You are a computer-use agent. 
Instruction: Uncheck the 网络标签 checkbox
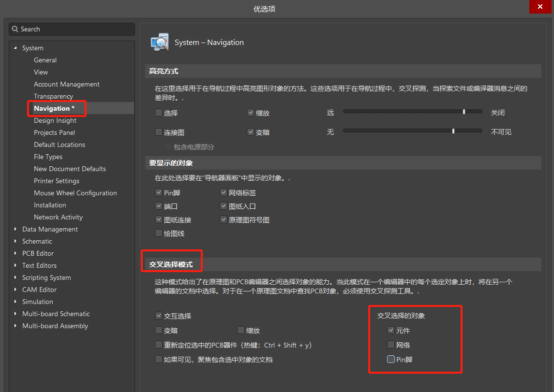224,193
